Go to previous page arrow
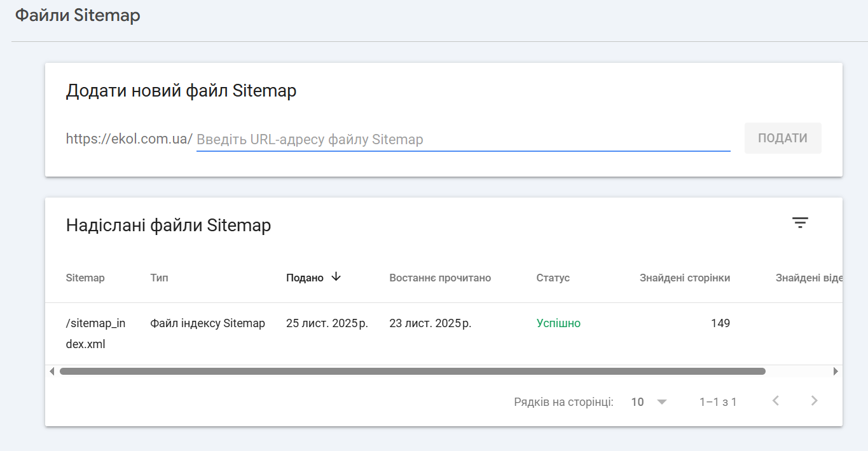 coord(775,401)
